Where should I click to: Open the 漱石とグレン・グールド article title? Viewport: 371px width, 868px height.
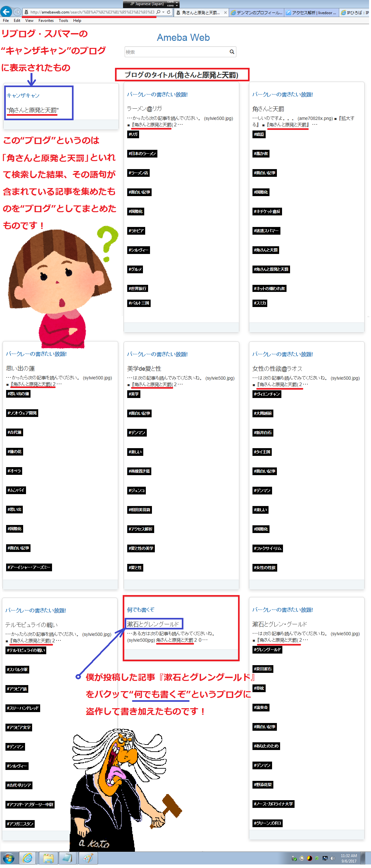[279, 624]
